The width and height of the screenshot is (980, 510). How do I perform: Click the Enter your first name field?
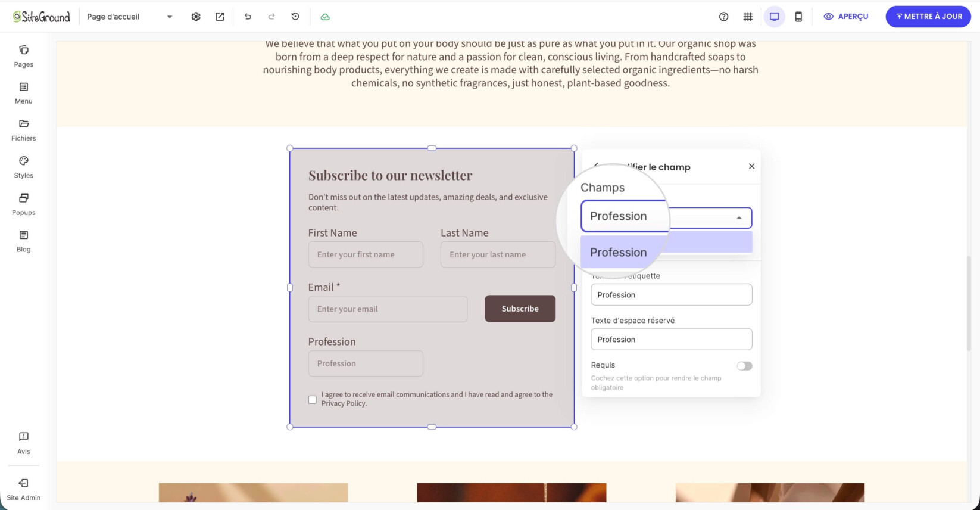pos(366,254)
